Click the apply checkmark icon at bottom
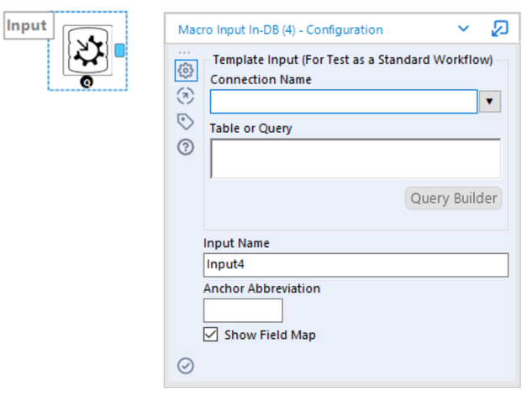The image size is (532, 402). pos(186,366)
